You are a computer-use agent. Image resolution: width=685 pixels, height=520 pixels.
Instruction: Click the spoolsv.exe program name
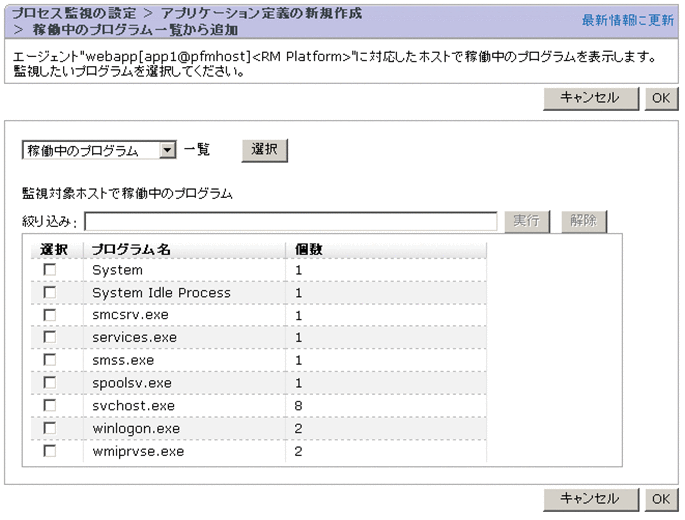tap(132, 383)
